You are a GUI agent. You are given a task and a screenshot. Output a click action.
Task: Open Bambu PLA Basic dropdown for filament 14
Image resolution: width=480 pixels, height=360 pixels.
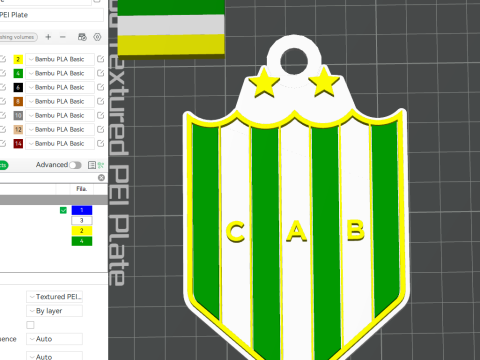tap(60, 143)
